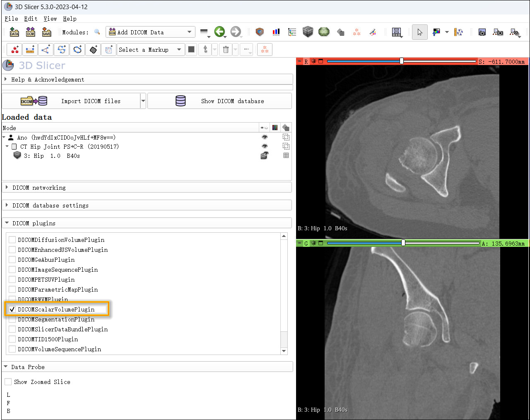530x420 pixels.
Task: Toggle visibility eye for Ano patient row
Action: (264, 137)
